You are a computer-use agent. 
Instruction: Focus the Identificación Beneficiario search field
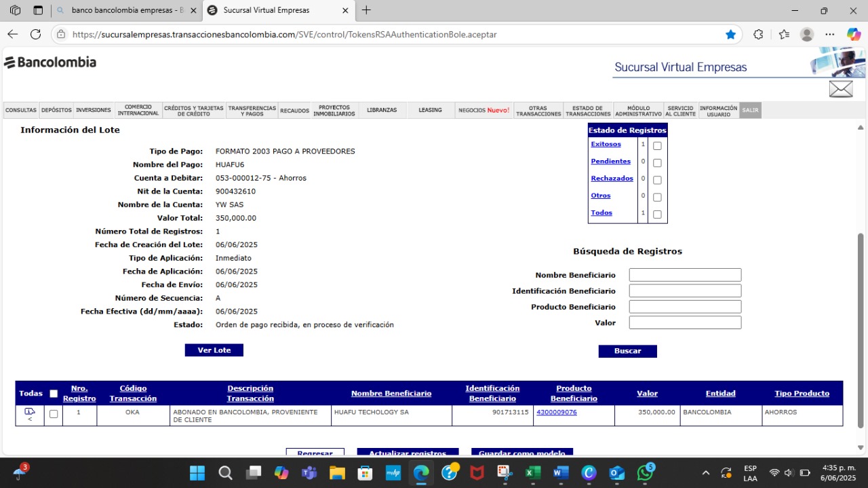[x=685, y=290]
